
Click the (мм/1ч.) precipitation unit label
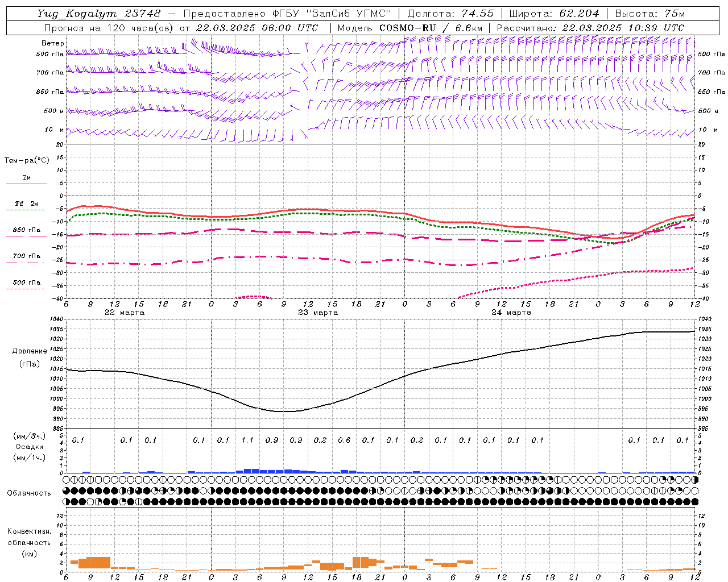click(29, 458)
